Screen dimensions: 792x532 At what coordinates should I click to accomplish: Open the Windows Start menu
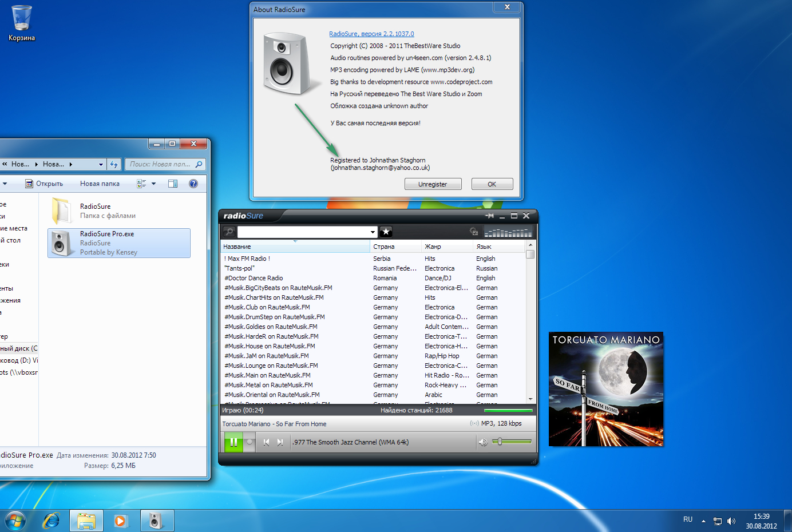(15, 521)
